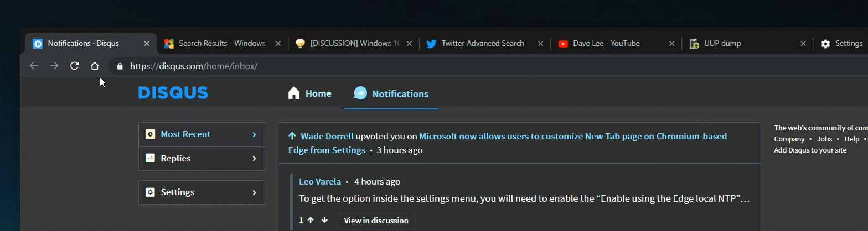This screenshot has width=868, height=231.
Task: Close the Search Results tab
Action: [278, 44]
